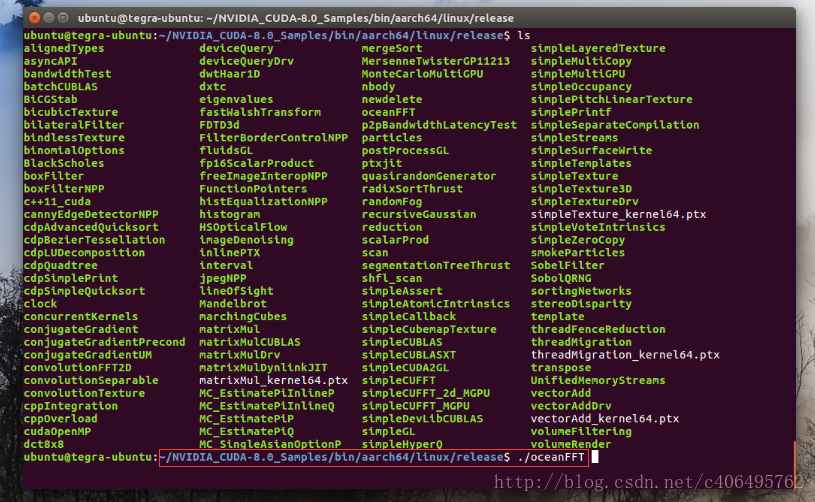Click the 'particles' entry

(x=392, y=138)
